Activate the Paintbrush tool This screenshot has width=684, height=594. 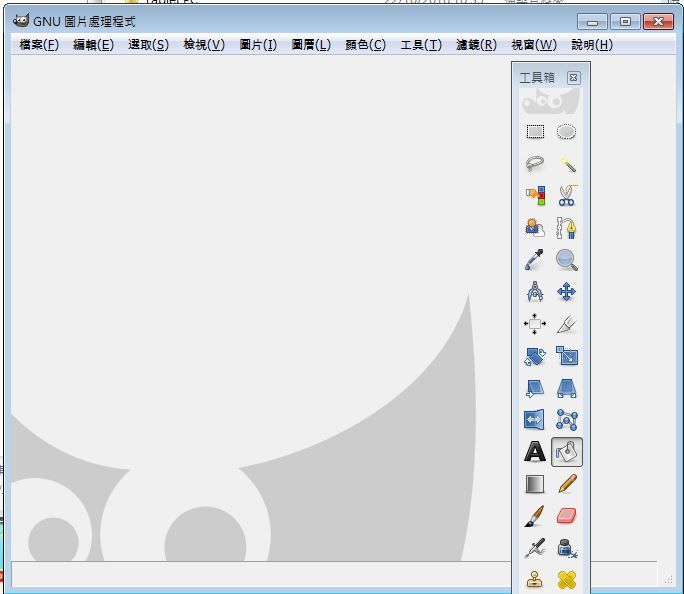535,516
